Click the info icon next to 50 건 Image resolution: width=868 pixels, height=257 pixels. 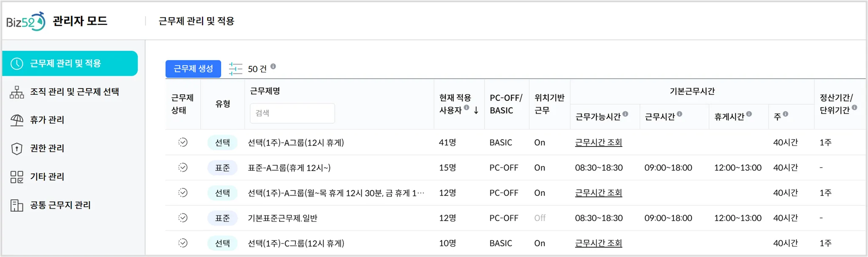tap(273, 66)
